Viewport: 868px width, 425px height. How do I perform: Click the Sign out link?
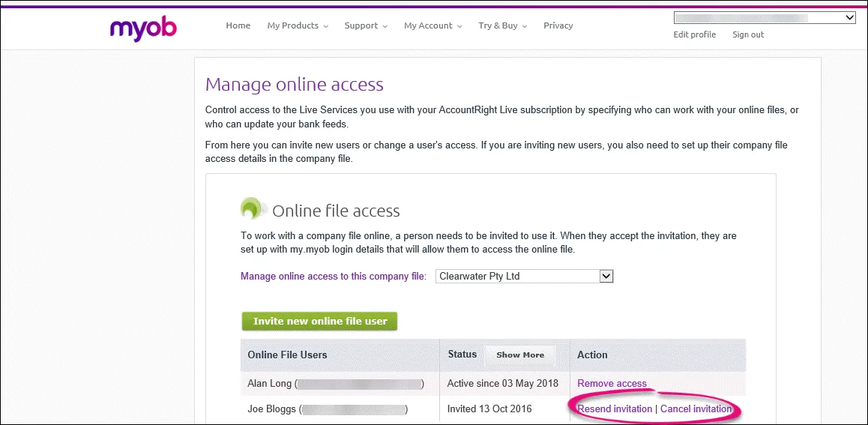pos(748,34)
